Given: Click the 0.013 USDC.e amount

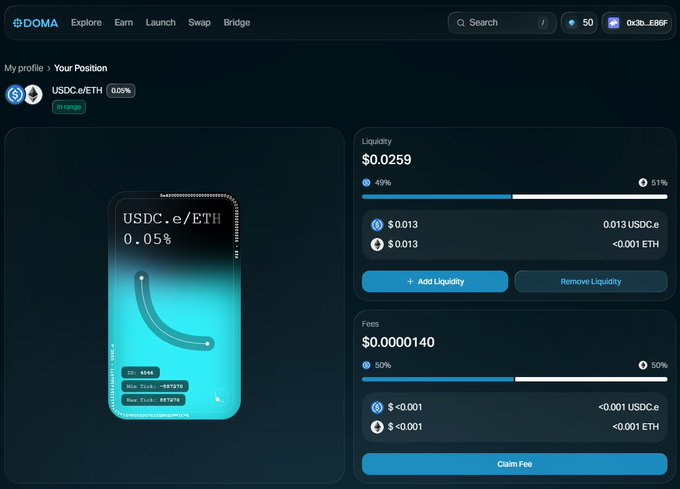Looking at the screenshot, I should (x=631, y=225).
